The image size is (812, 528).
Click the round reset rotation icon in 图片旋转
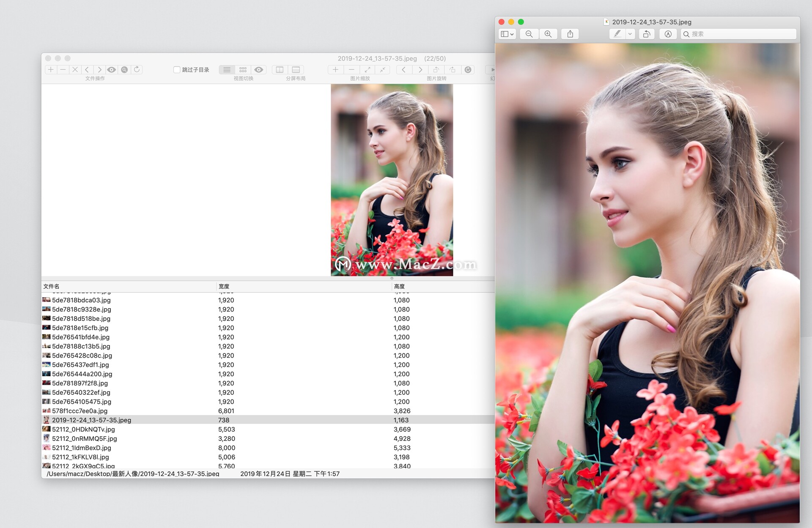coord(468,69)
